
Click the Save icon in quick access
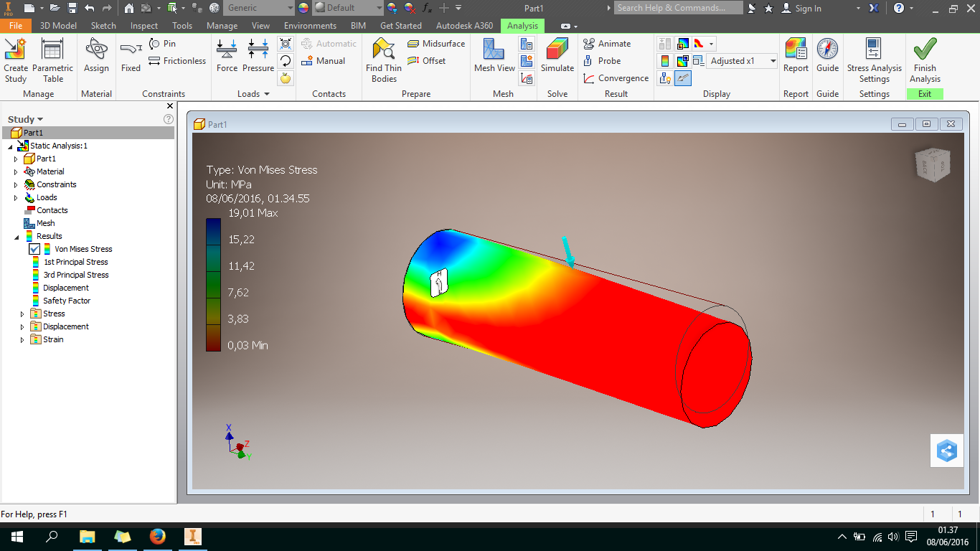click(72, 8)
